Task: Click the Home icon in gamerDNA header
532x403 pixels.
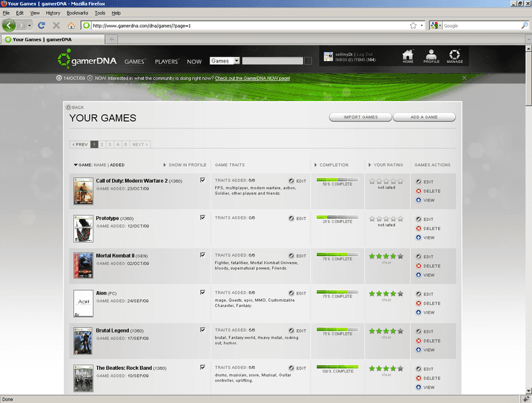Action: pyautogui.click(x=408, y=56)
